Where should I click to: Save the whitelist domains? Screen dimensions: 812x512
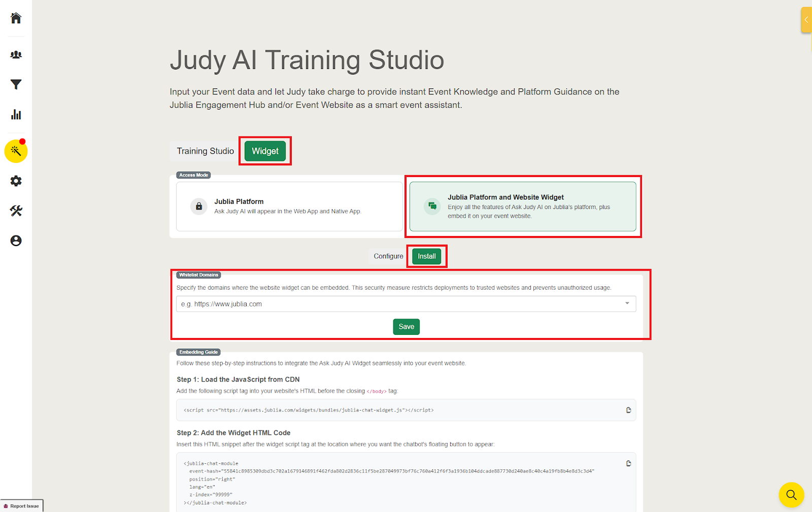tap(407, 327)
